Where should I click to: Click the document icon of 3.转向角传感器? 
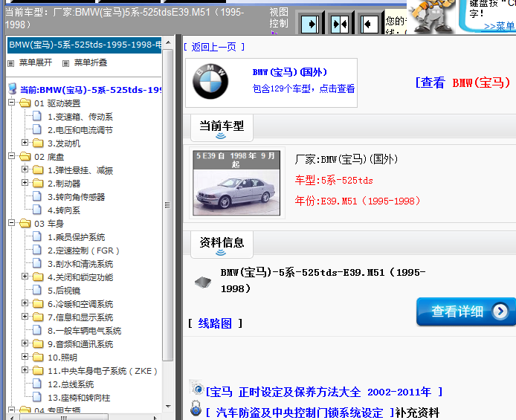[37, 196]
